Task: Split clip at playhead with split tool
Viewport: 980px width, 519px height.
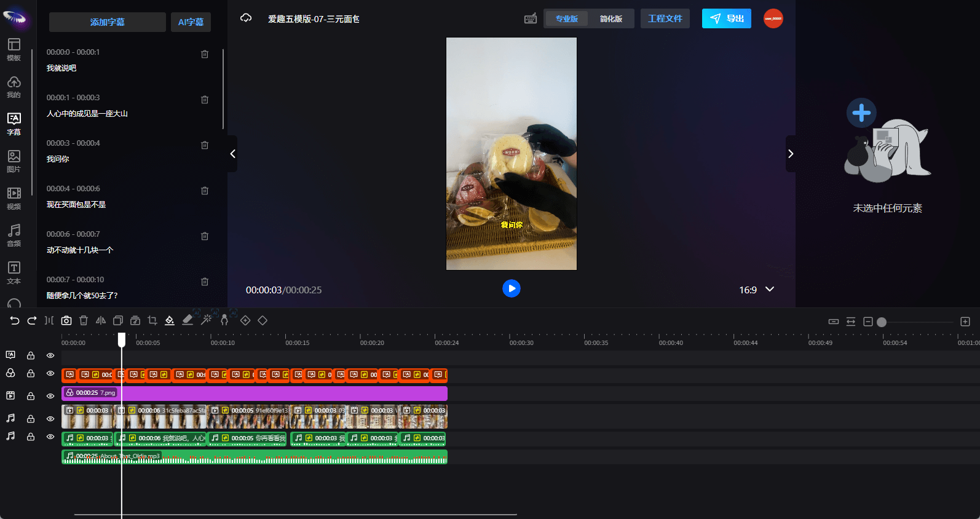Action: 49,320
